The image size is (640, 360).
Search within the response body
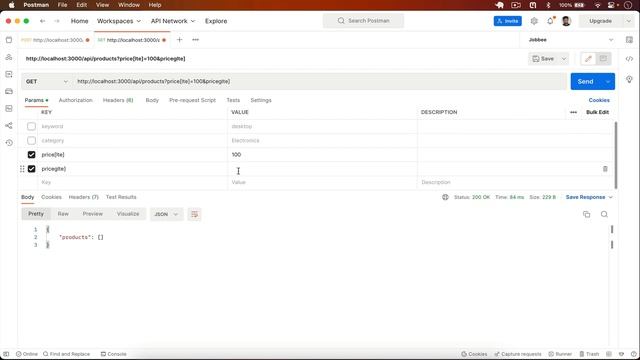(604, 214)
